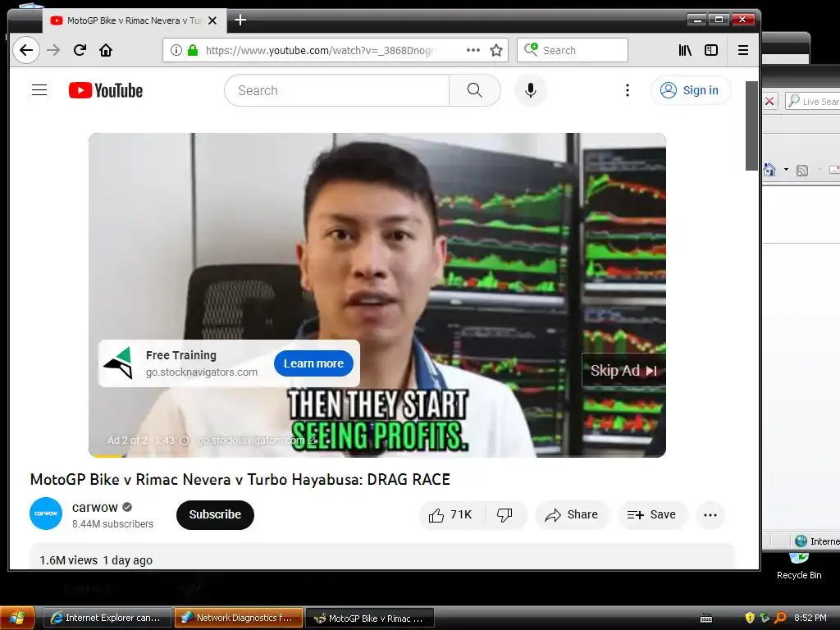Viewport: 840px width, 630px height.
Task: Click the network connection tray icon
Action: pos(765,618)
